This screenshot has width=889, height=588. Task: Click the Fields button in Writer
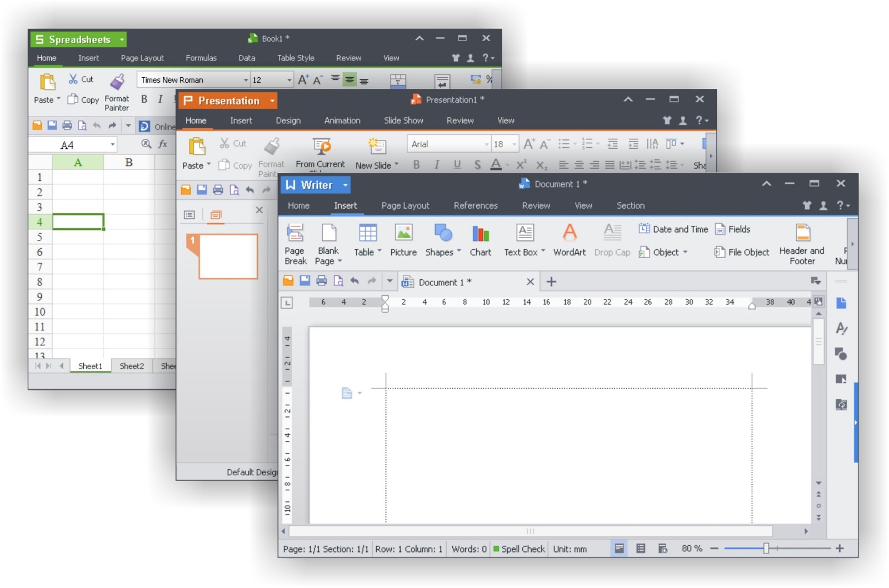[732, 229]
